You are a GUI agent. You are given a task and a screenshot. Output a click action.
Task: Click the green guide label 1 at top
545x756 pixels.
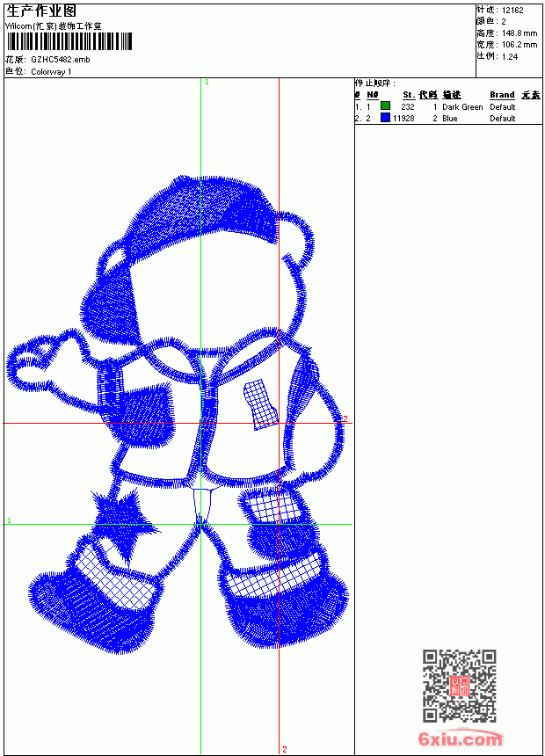pyautogui.click(x=207, y=83)
